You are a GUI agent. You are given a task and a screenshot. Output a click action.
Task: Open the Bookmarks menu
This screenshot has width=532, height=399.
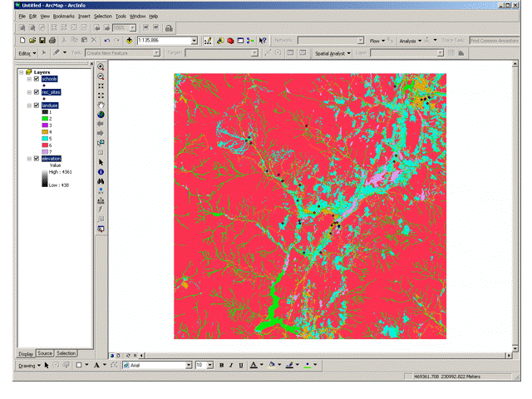pos(64,17)
